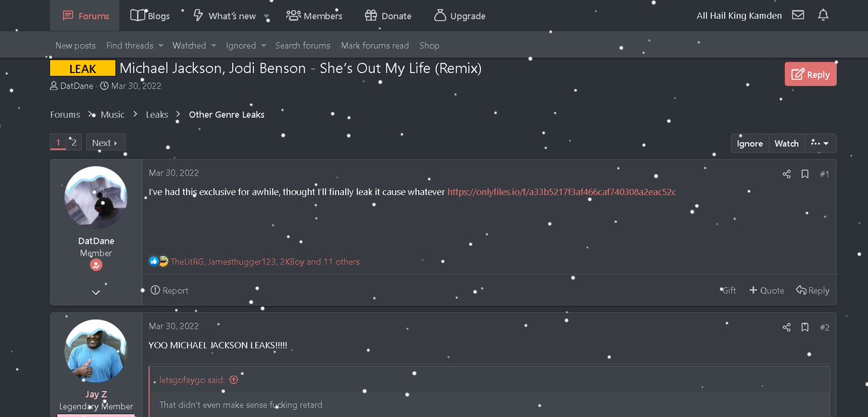
Task: Click DatDane's avatar image
Action: [x=95, y=197]
